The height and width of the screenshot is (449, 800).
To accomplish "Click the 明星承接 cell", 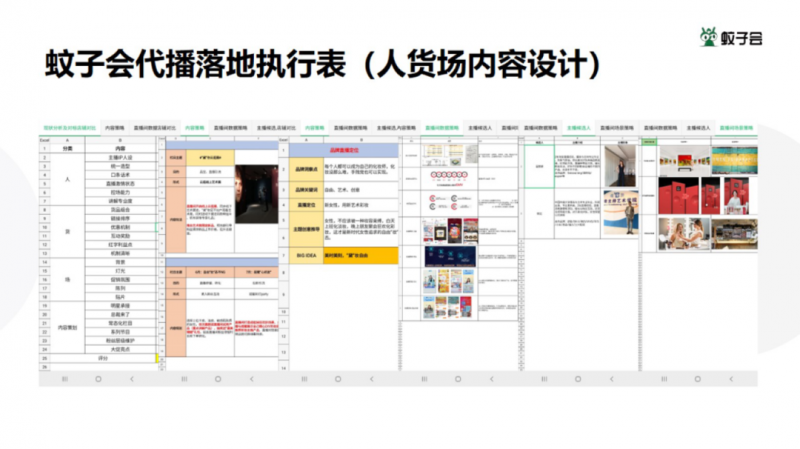I will pyautogui.click(x=120, y=306).
